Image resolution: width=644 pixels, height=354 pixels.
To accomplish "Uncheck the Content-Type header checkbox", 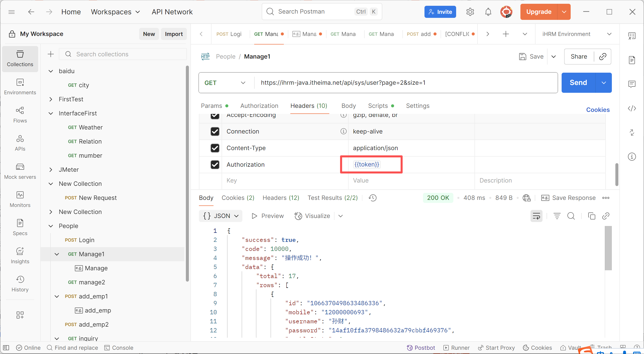I will 215,148.
